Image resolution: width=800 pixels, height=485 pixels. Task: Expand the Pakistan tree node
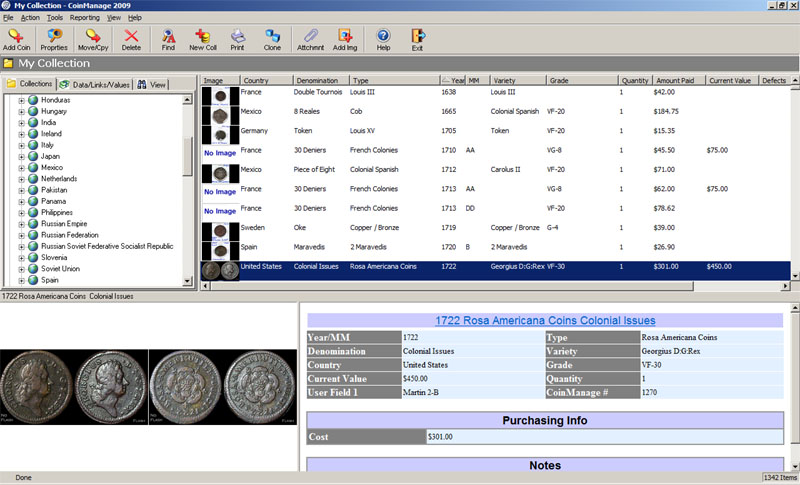click(21, 190)
